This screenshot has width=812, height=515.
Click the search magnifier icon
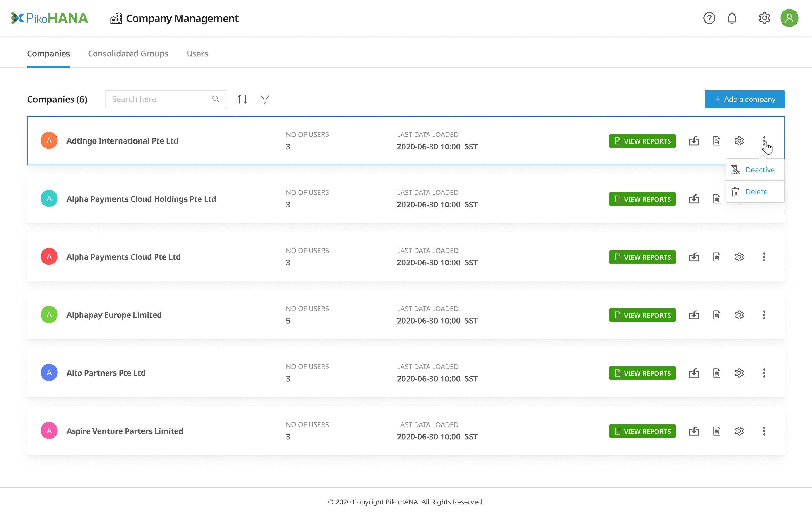216,99
